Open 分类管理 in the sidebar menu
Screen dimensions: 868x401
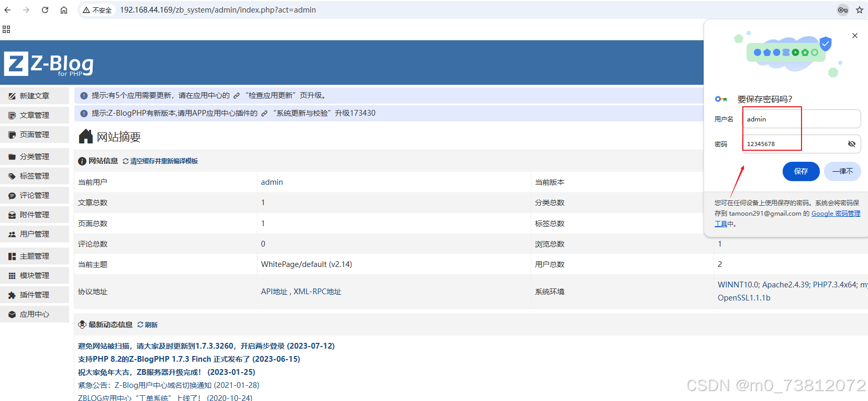pos(35,157)
